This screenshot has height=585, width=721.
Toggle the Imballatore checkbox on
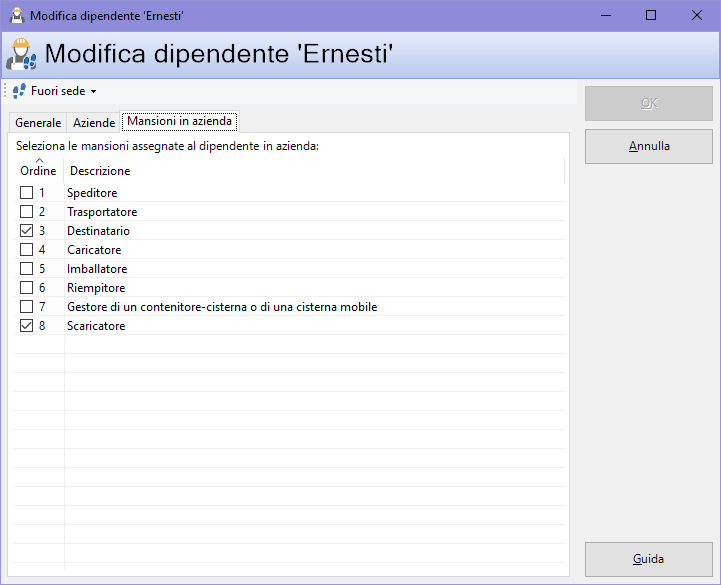27,269
